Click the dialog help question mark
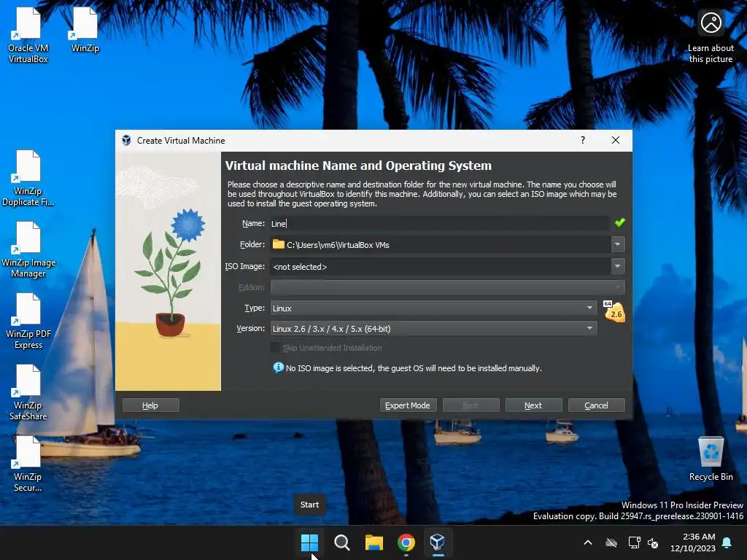 pyautogui.click(x=583, y=140)
